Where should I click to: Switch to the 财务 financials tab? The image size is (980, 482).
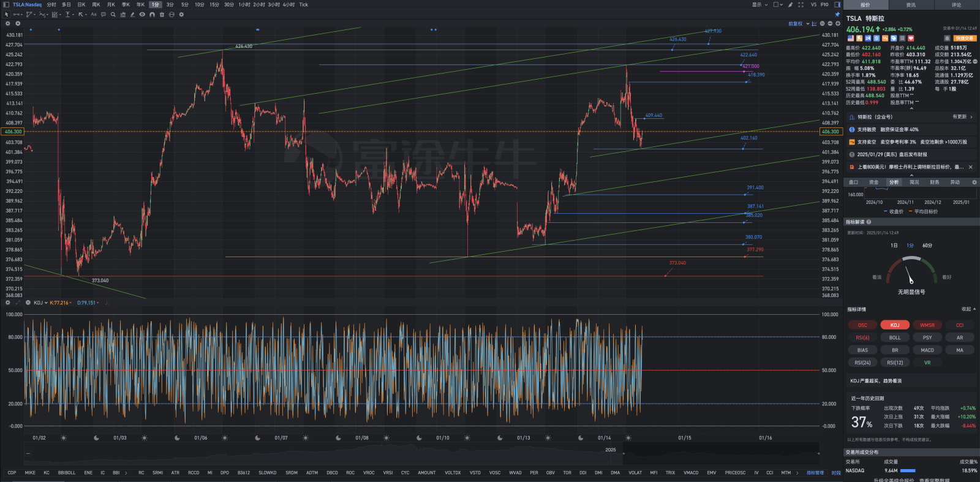(934, 182)
